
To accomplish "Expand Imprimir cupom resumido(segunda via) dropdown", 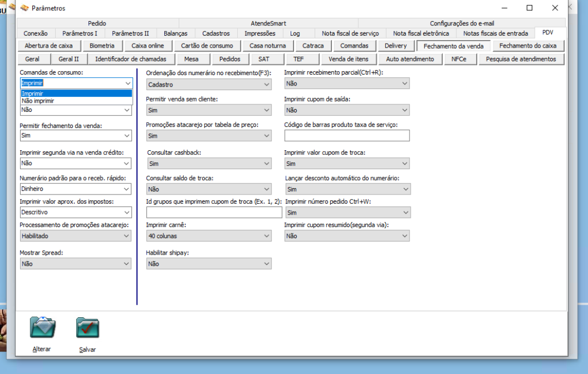I will click(347, 236).
